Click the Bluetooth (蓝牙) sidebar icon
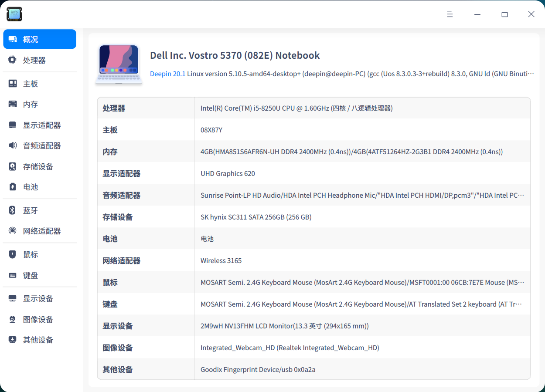The image size is (545, 392). tap(13, 210)
